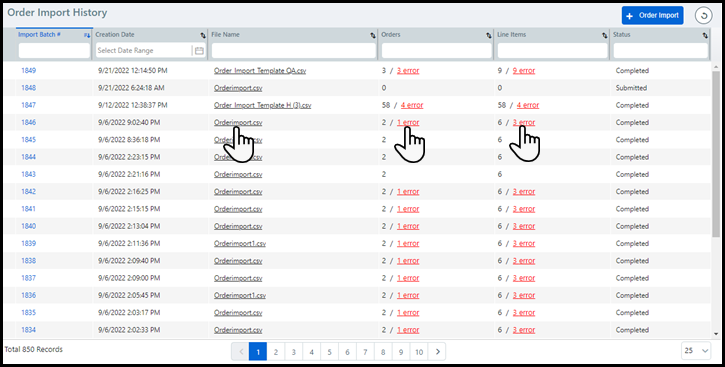Click the Order Import button
This screenshot has width=725, height=367.
pyautogui.click(x=652, y=15)
